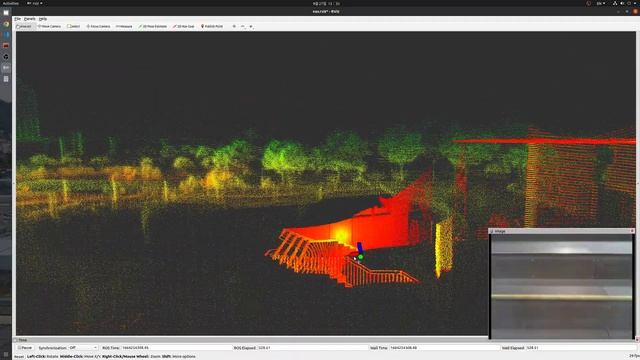640x360 pixels.
Task: Click the dark round dock icon
Action: [x=6, y=57]
